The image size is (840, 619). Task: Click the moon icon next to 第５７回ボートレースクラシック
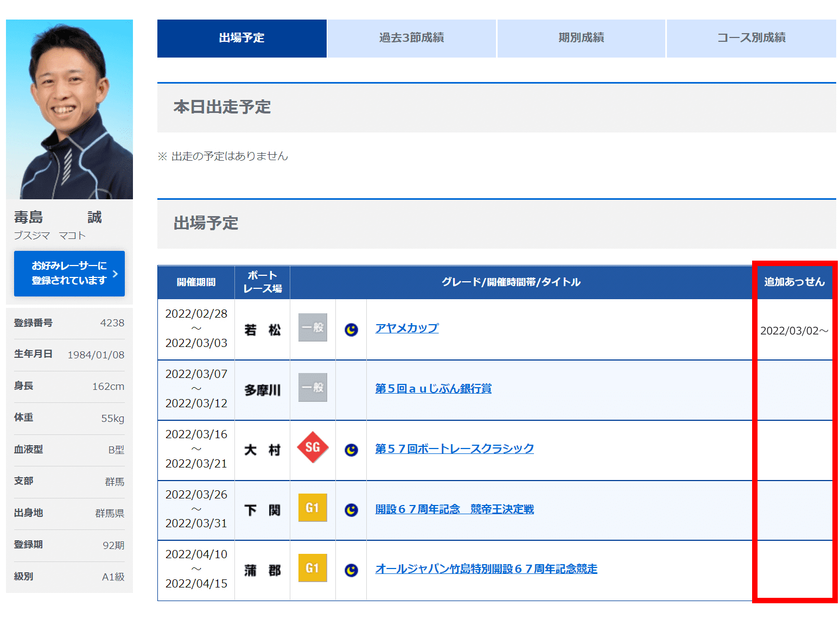tap(351, 447)
